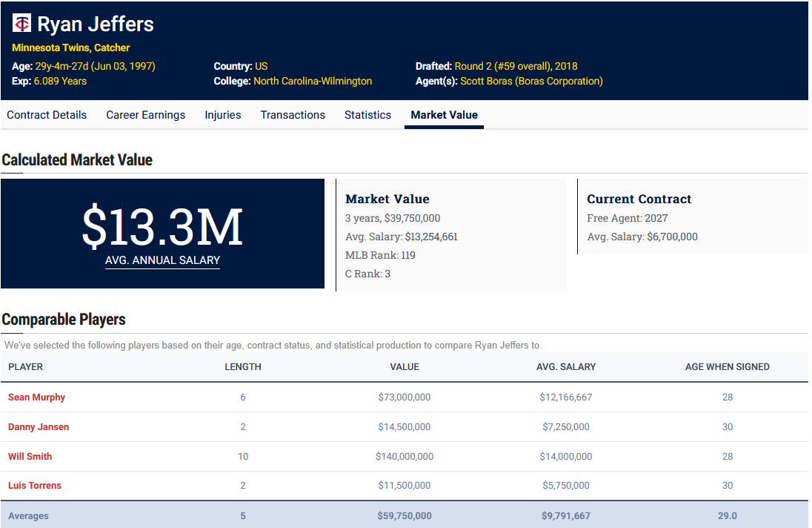
Task: Click North Carolina-Wilmington college link
Action: click(313, 82)
